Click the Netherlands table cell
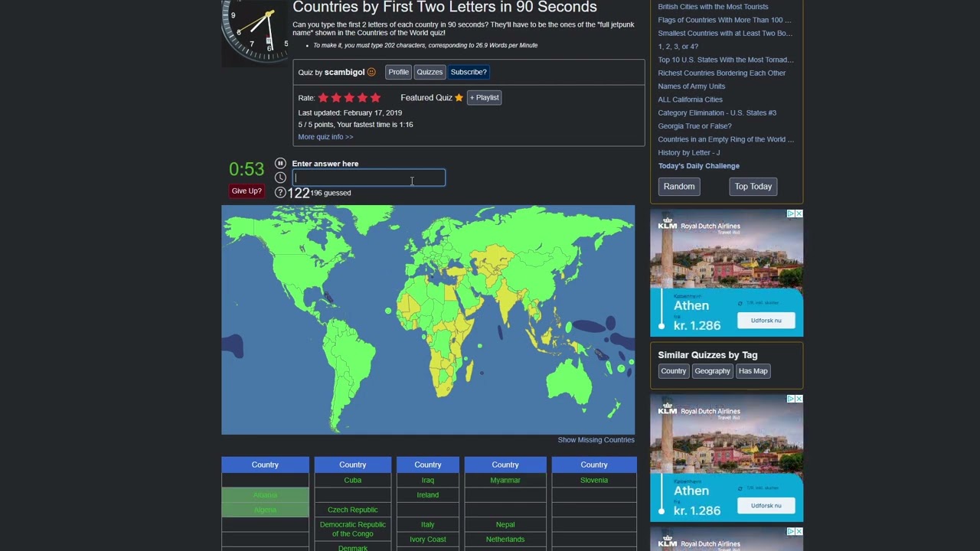Image resolution: width=980 pixels, height=551 pixels. tap(505, 540)
